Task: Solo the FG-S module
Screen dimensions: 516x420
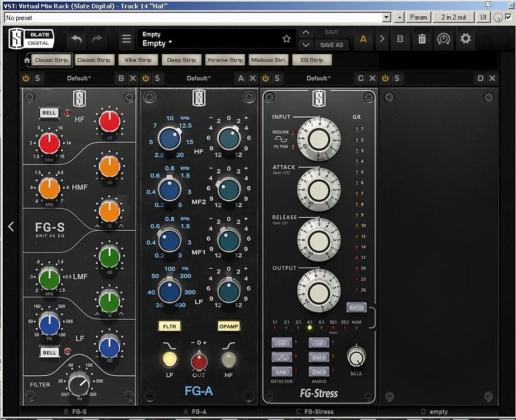Action: click(x=37, y=78)
